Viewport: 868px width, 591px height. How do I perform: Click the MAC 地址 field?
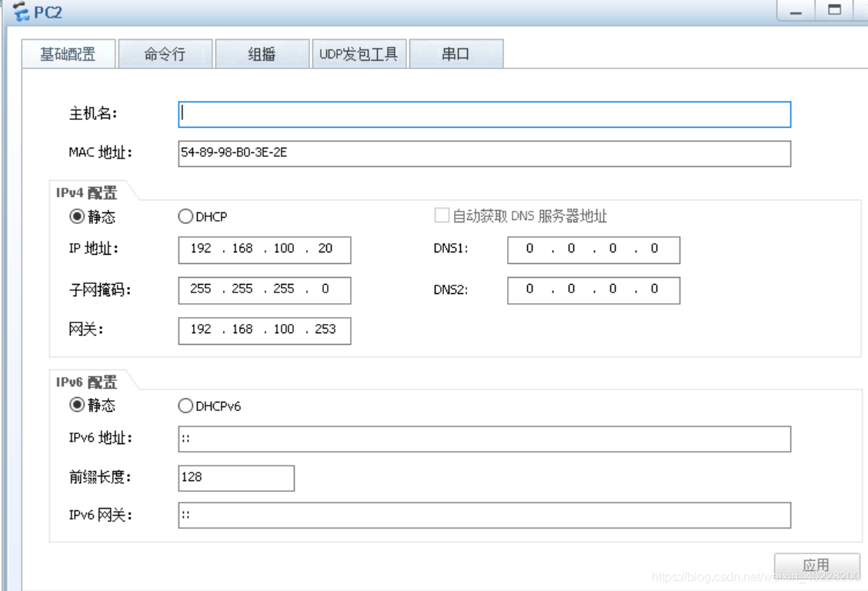[484, 153]
